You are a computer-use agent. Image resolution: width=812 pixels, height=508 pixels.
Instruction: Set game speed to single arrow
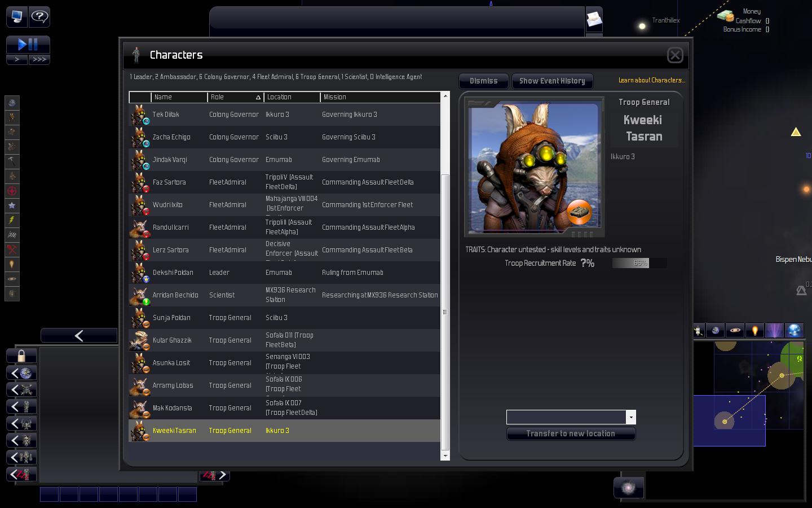point(17,59)
